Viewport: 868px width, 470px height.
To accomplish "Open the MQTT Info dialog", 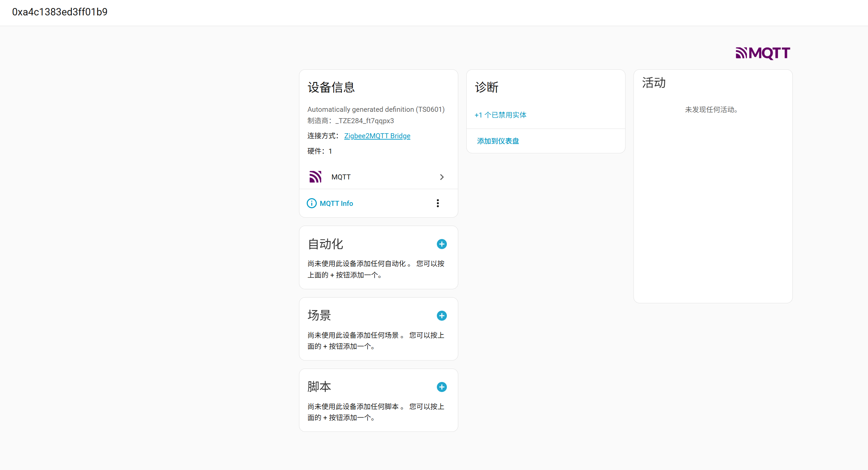I will [x=330, y=203].
